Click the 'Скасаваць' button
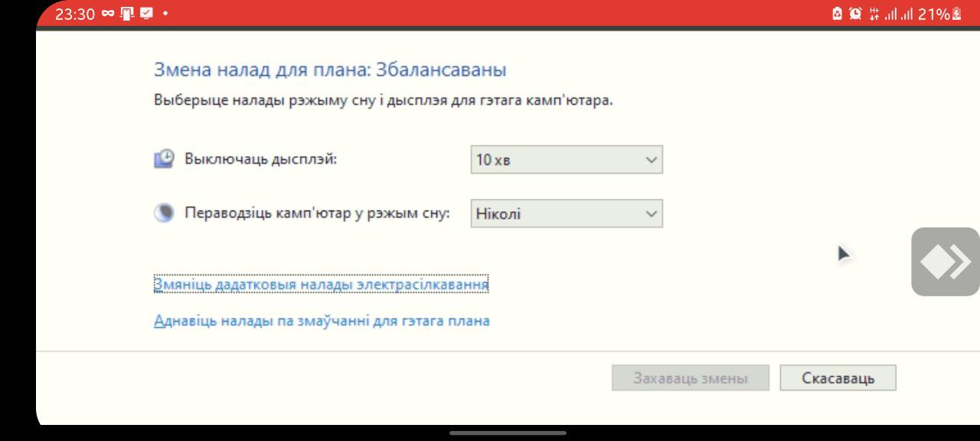The image size is (980, 441). click(x=838, y=378)
